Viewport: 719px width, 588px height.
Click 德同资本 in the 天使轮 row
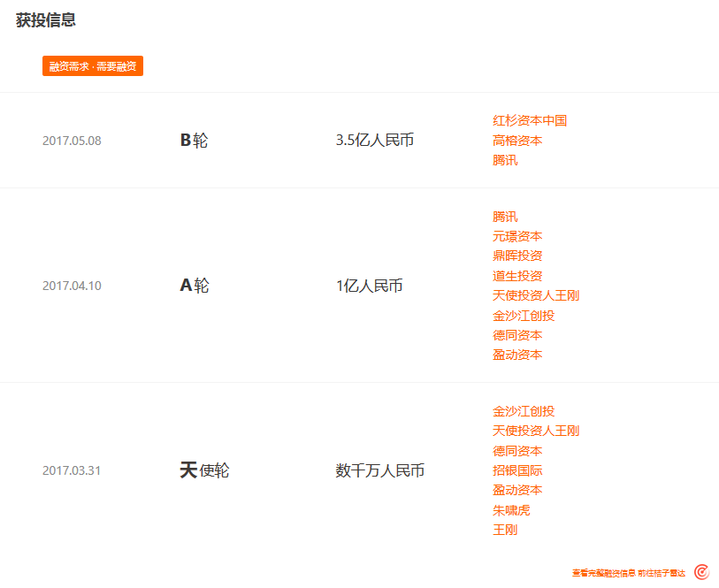[517, 451]
